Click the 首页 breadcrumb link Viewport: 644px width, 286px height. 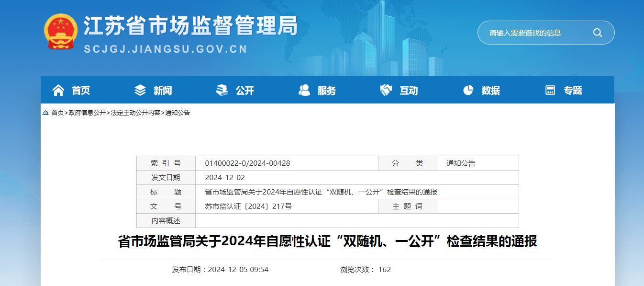[x=57, y=113]
